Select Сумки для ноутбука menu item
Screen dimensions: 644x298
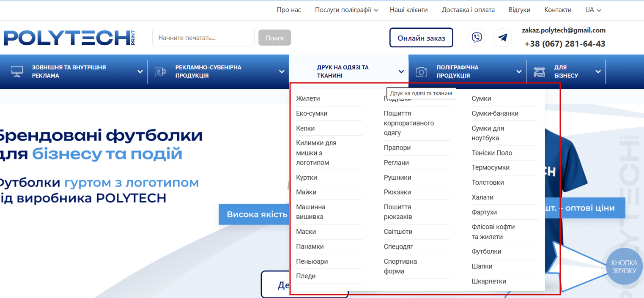coord(488,133)
